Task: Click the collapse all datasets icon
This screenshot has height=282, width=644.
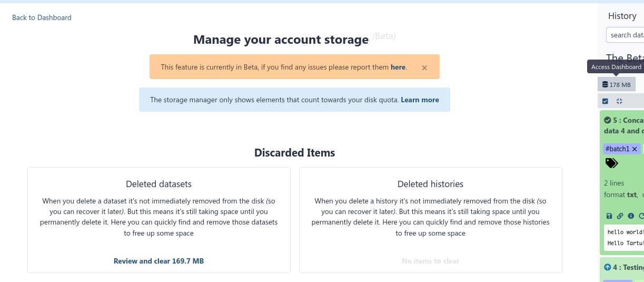Action: [619, 101]
